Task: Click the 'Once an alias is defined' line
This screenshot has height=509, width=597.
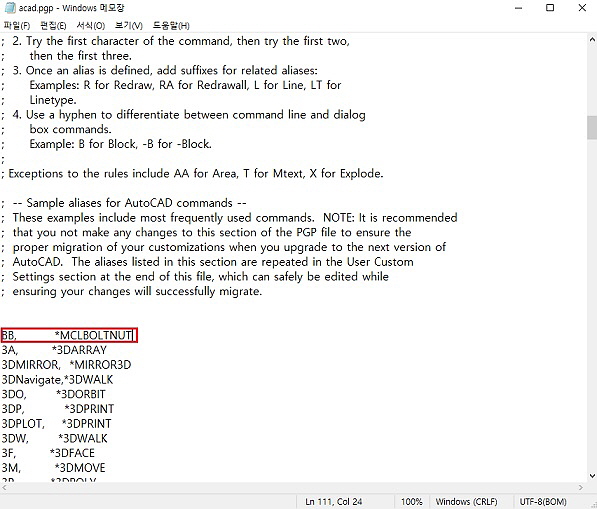Action: coord(160,70)
